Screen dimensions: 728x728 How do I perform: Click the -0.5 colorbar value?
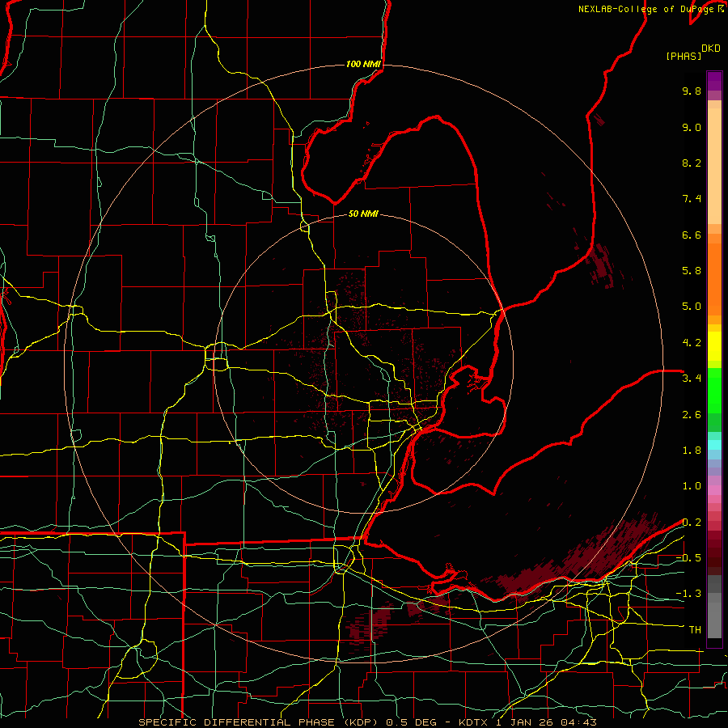688,557
